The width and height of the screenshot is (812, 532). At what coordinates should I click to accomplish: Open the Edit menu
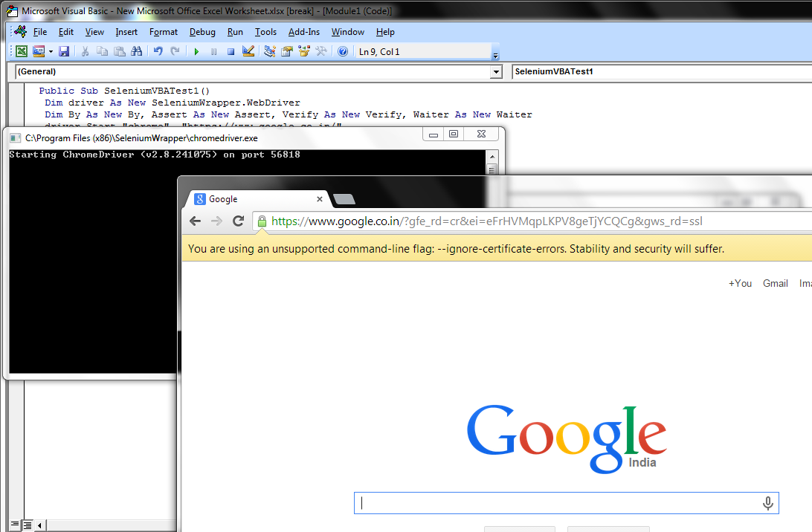pos(65,32)
